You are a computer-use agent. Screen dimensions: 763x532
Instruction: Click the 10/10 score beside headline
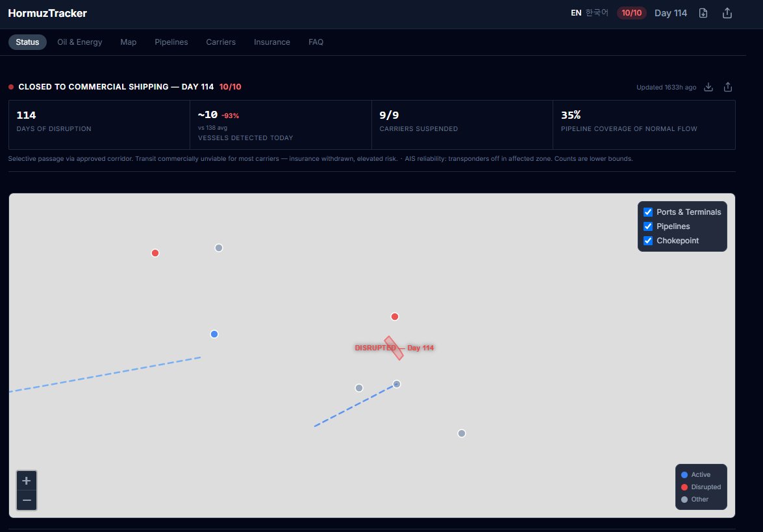coord(230,86)
